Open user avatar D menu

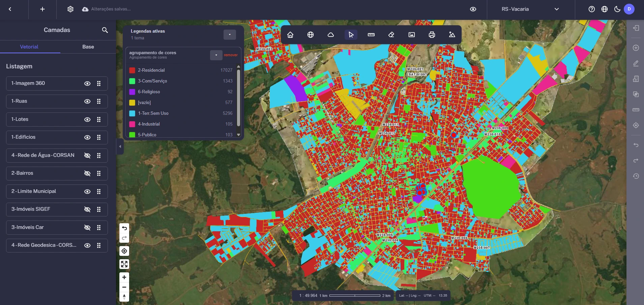pos(629,9)
